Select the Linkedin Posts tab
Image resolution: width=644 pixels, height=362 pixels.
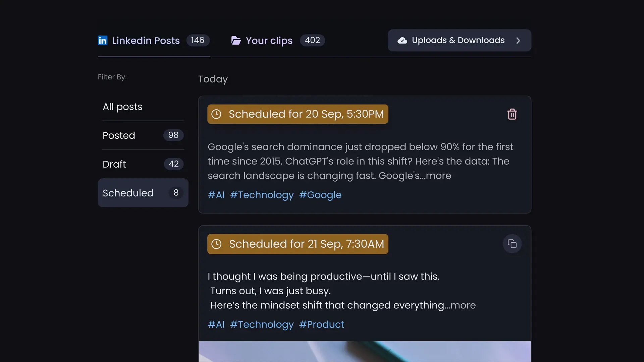146,40
